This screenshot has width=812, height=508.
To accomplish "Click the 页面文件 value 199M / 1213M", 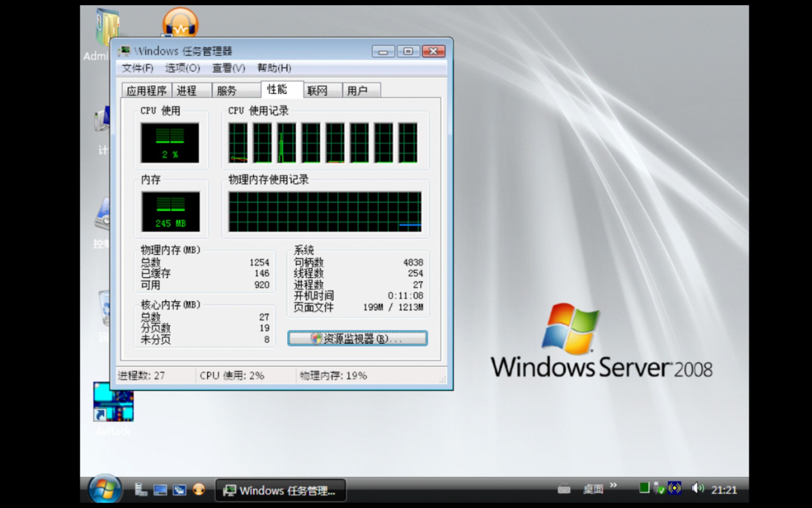I will (393, 307).
